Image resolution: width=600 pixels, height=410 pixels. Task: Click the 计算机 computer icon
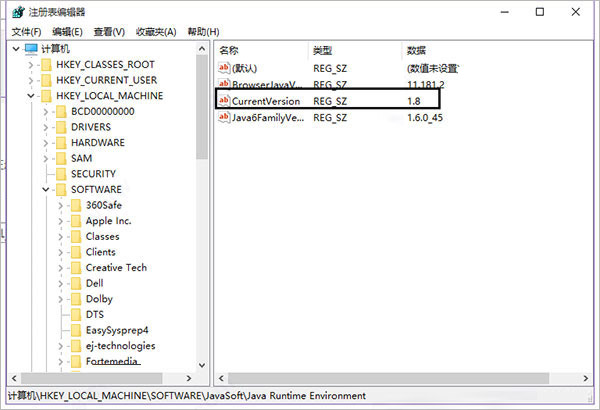coord(31,49)
